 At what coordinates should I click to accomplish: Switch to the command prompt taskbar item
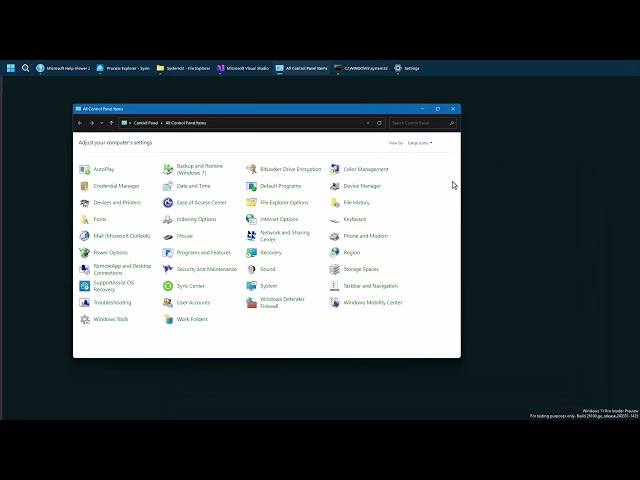tap(361, 68)
